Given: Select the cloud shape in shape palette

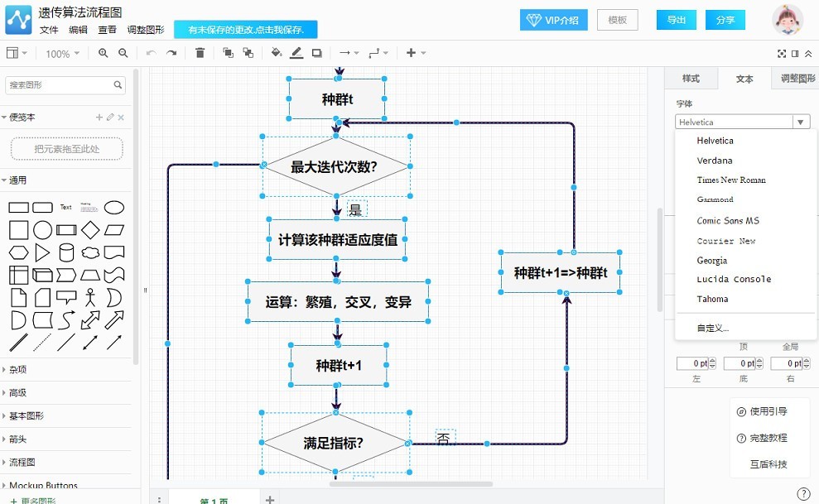Looking at the screenshot, I should coord(90,252).
